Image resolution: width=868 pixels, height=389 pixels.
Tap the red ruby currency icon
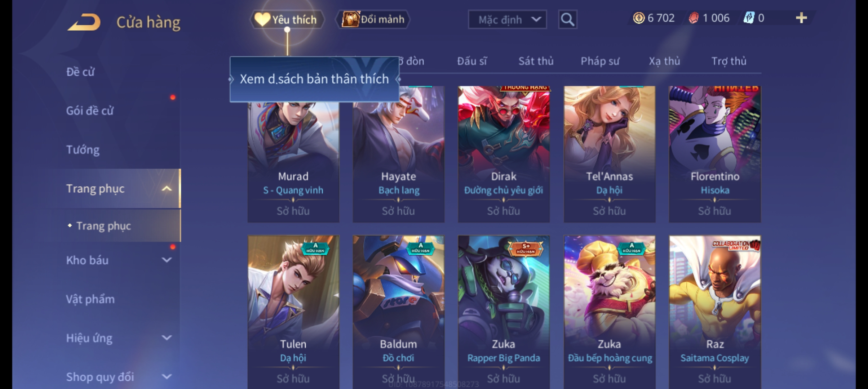coord(694,18)
